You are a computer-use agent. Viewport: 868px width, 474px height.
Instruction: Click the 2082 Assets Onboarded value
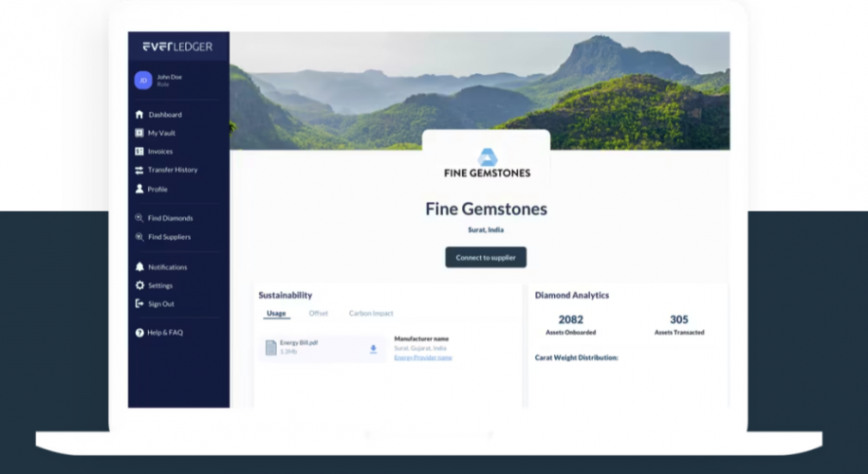571,319
